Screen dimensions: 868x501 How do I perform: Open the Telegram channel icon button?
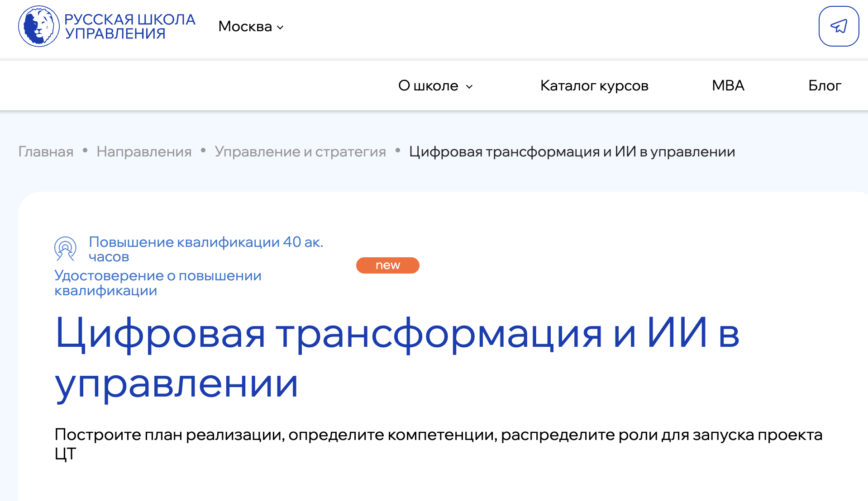pyautogui.click(x=839, y=26)
